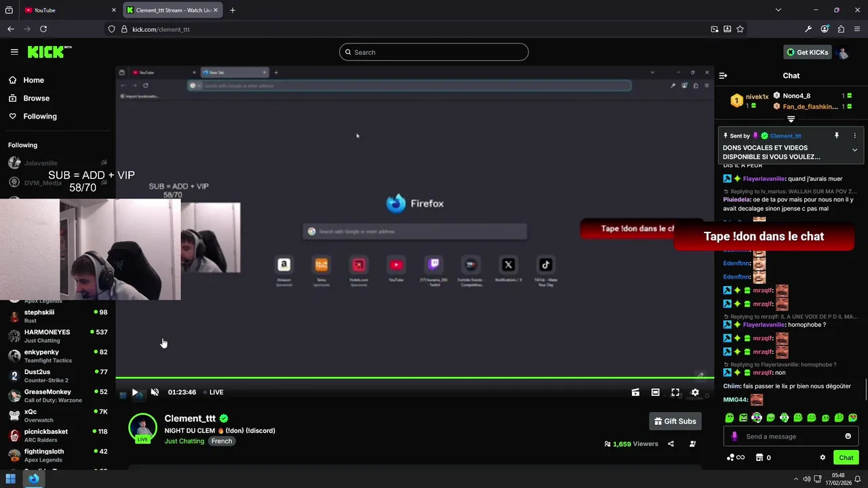Switch to YouTube browser tab
Image resolution: width=868 pixels, height=488 pixels.
click(x=70, y=10)
